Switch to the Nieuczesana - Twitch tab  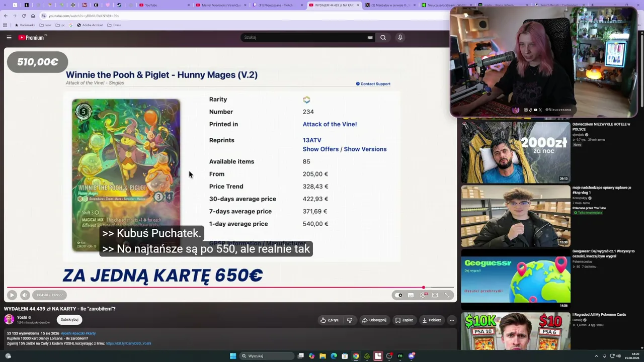coord(277,5)
